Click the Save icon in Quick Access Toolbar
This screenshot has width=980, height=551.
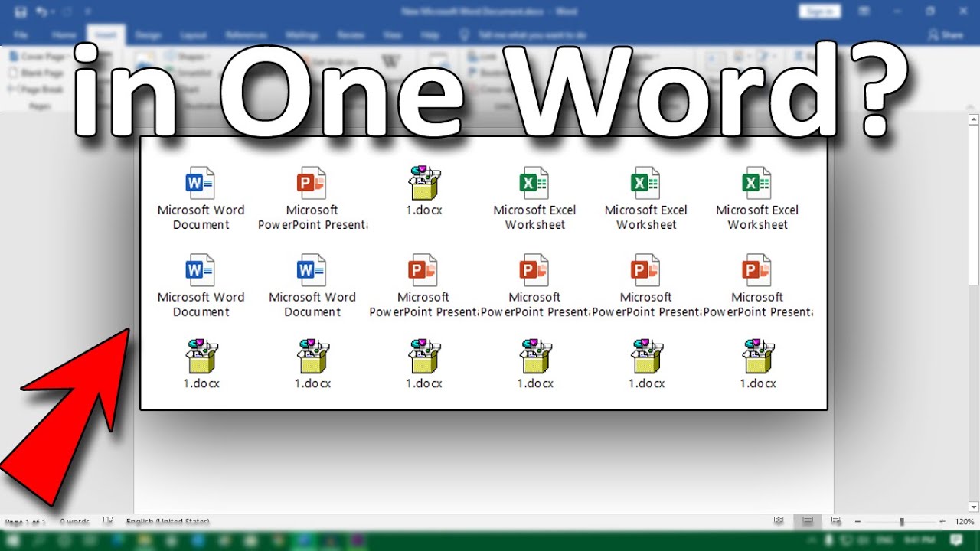[x=21, y=11]
